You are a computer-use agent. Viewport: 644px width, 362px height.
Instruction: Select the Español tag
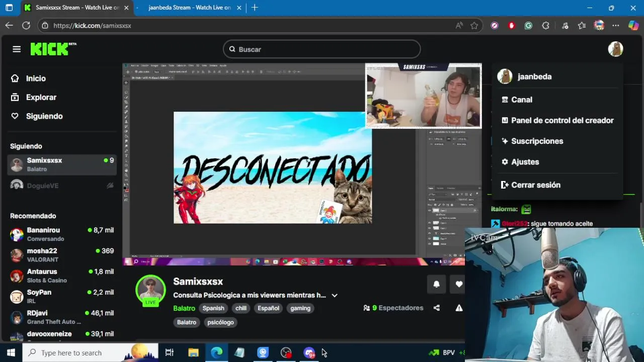tap(268, 308)
